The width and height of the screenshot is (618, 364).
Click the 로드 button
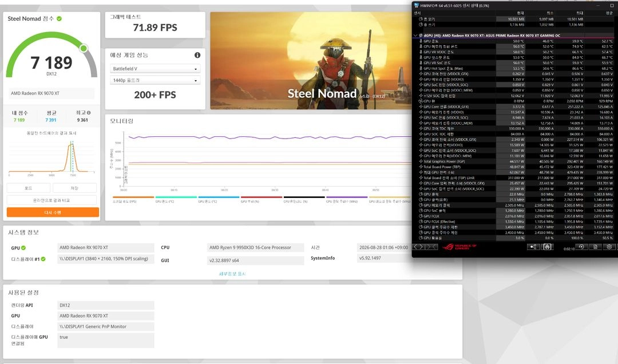[x=29, y=188]
